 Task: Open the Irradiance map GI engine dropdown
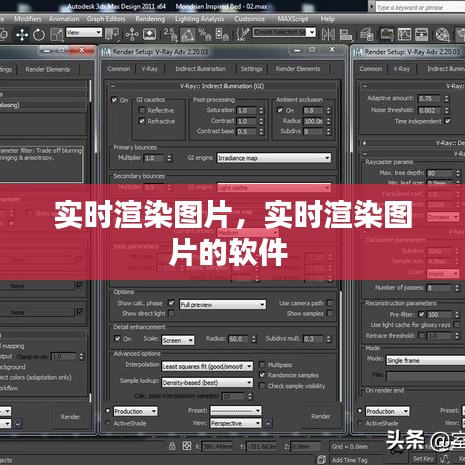[x=274, y=158]
